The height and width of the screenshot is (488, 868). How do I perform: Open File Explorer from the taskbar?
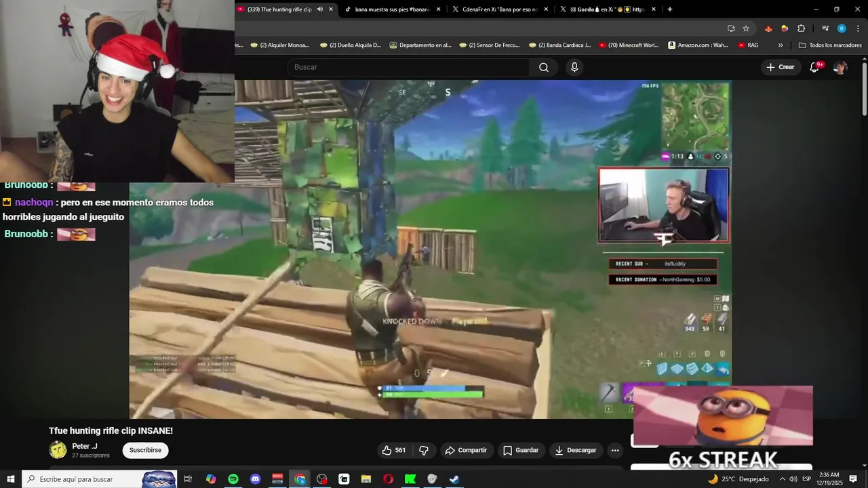click(x=366, y=479)
